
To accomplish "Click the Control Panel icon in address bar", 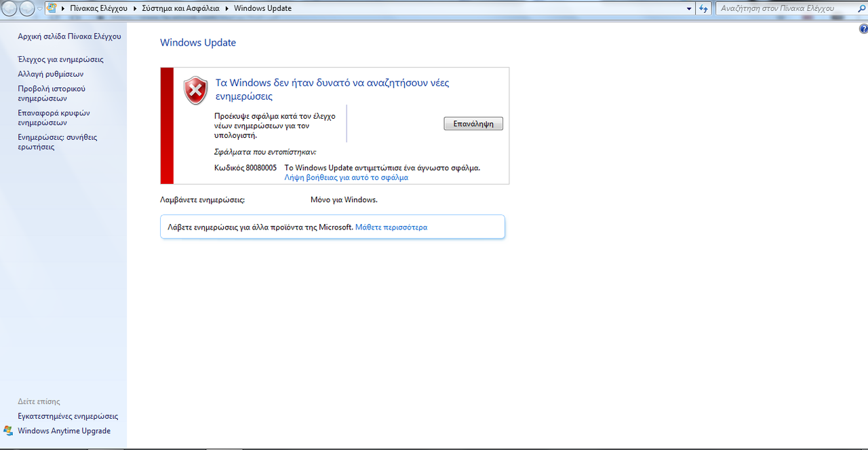I will click(51, 8).
